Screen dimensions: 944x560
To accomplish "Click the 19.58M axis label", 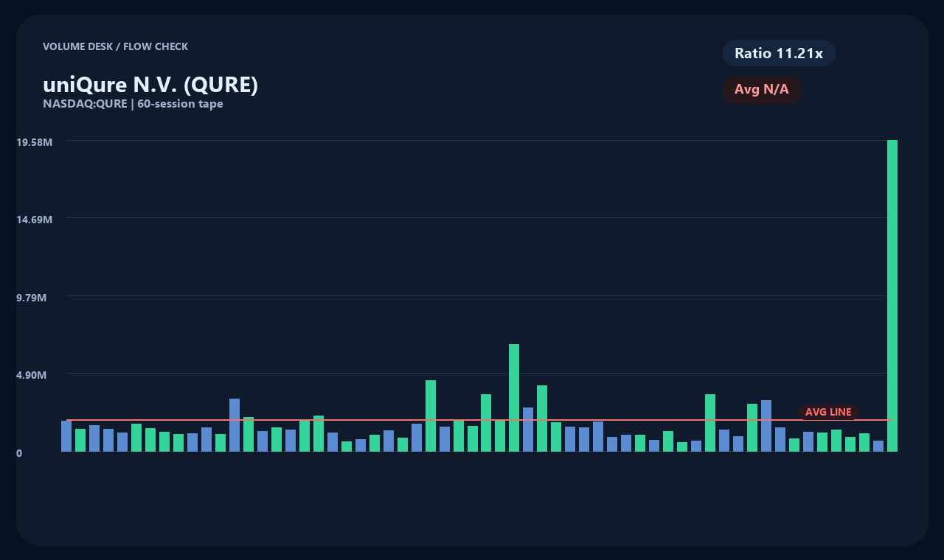I will point(35,142).
